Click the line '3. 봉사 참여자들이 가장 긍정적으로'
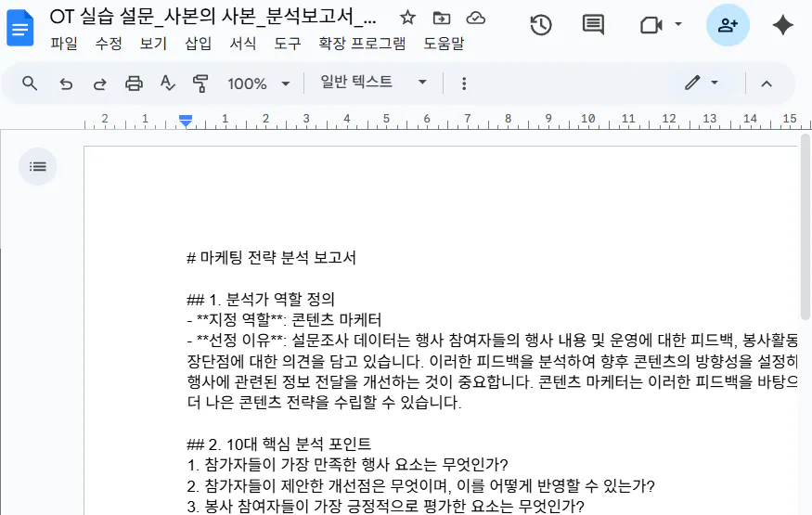 (x=385, y=507)
